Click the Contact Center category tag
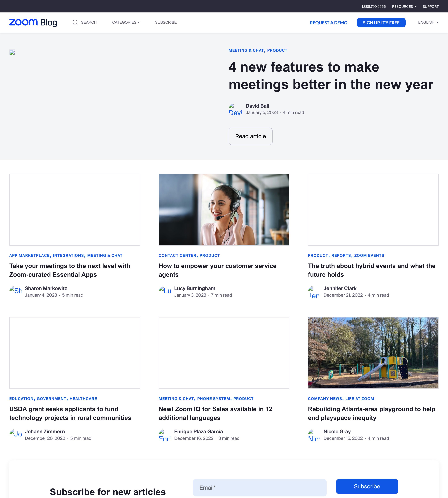The image size is (448, 498). point(177,255)
